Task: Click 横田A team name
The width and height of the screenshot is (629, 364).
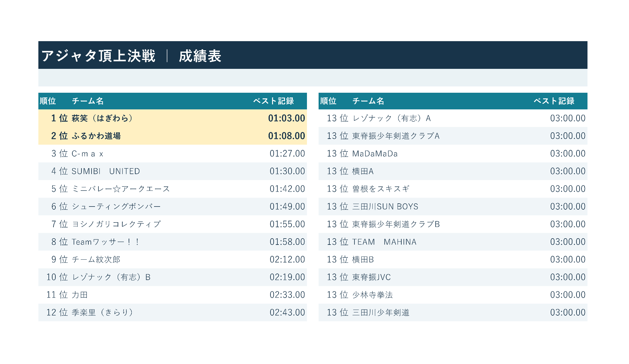Action: click(363, 171)
